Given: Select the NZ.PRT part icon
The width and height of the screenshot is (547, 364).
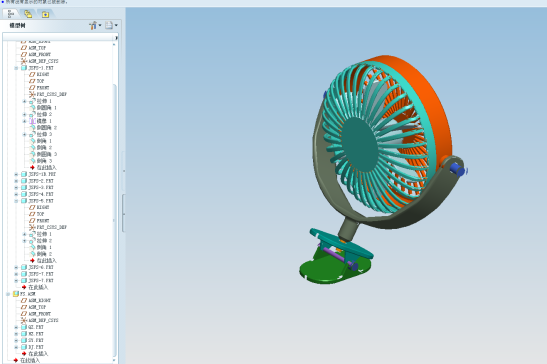Looking at the screenshot, I should tap(24, 334).
